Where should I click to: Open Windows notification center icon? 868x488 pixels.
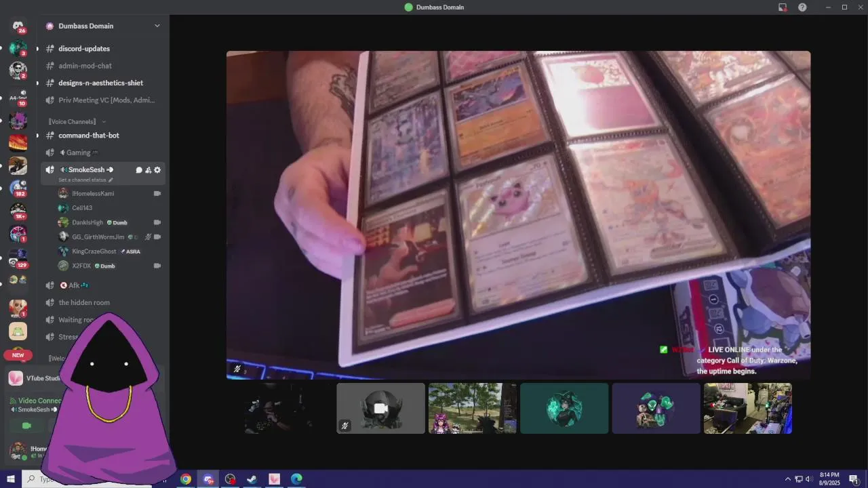coord(854,479)
